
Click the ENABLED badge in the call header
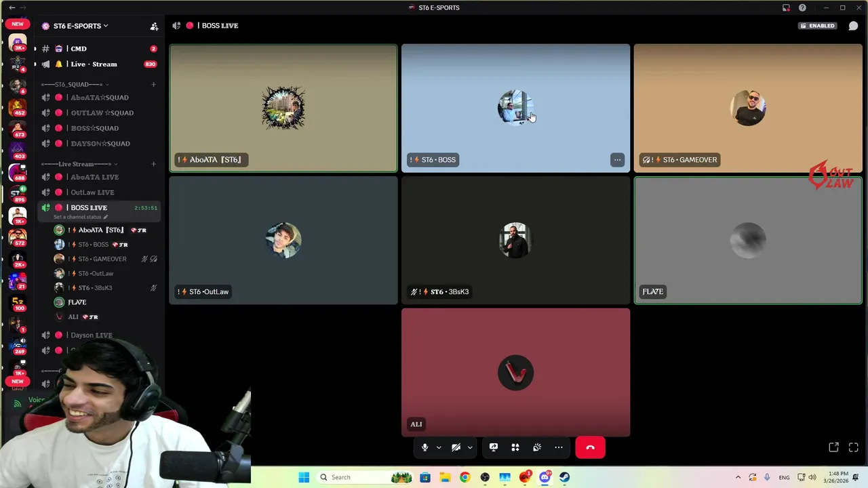[817, 26]
